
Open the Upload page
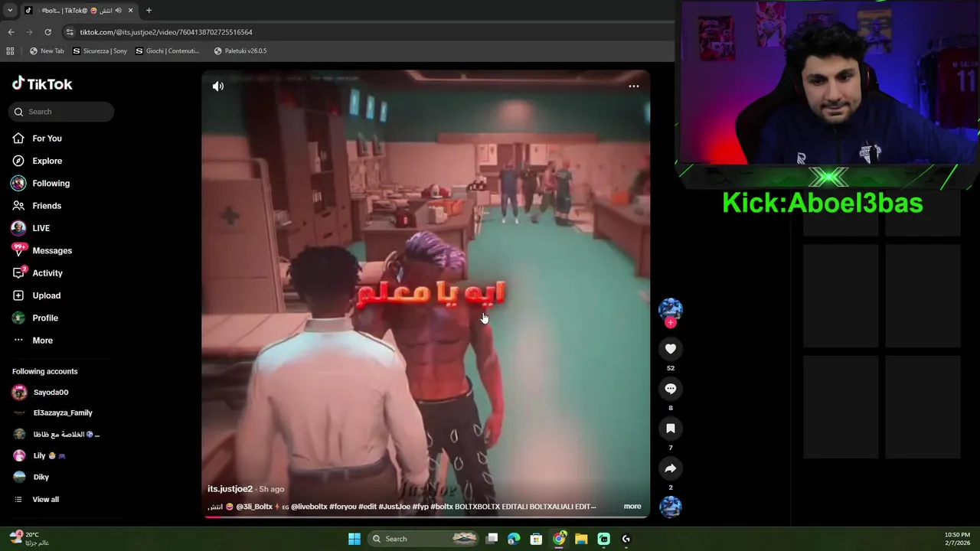tap(46, 295)
